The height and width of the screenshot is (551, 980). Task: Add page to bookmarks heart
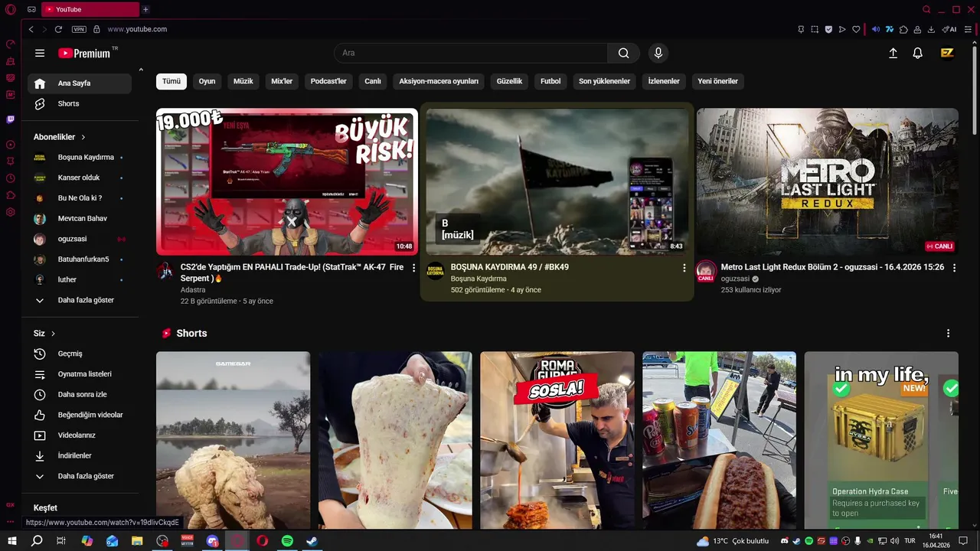coord(856,29)
